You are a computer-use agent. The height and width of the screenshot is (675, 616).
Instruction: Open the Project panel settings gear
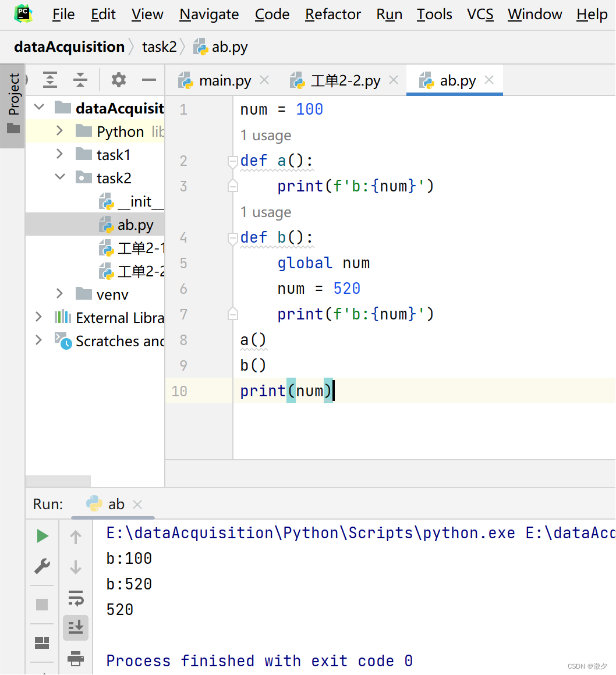pos(118,80)
